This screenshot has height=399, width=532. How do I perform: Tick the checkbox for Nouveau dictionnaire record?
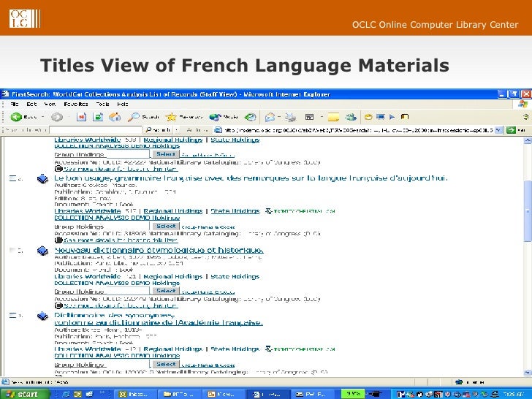[x=12, y=251]
